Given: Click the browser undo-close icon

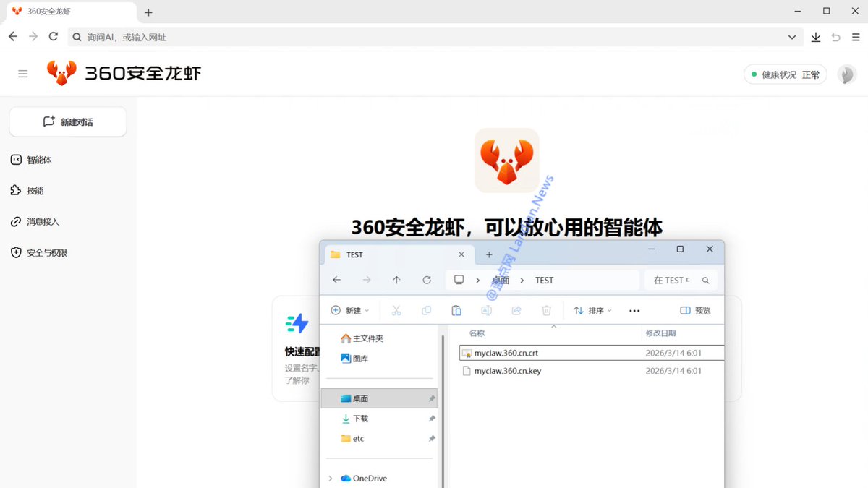Looking at the screenshot, I should (836, 37).
